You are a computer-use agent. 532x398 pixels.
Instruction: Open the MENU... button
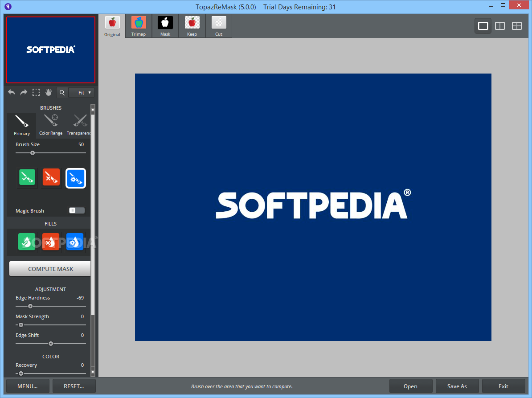point(28,386)
